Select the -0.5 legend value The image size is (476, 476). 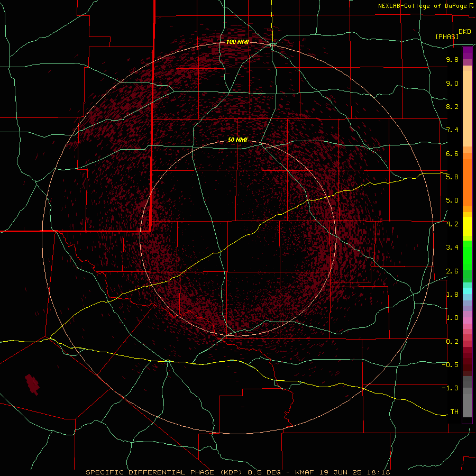(450, 365)
